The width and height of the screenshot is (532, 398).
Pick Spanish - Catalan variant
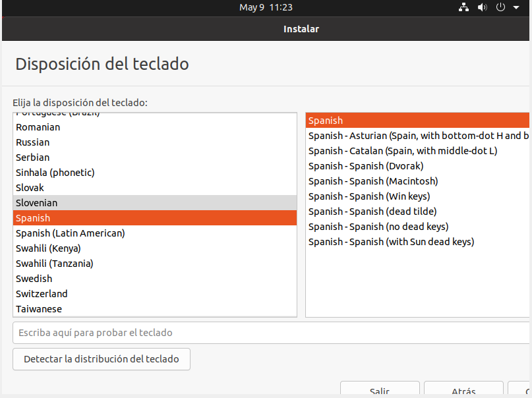pos(402,151)
